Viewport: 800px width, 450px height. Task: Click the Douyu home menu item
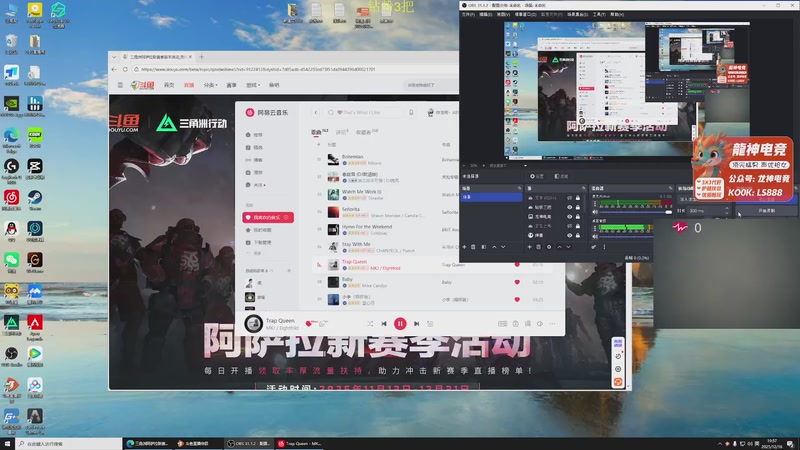[169, 85]
